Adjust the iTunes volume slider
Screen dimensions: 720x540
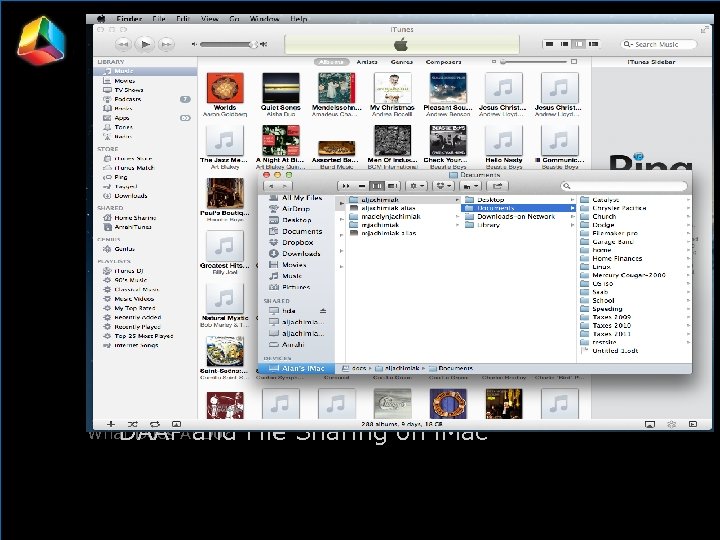228,44
